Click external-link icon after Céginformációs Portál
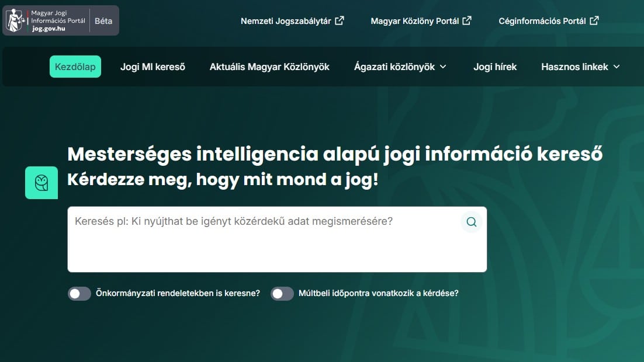 click(594, 20)
